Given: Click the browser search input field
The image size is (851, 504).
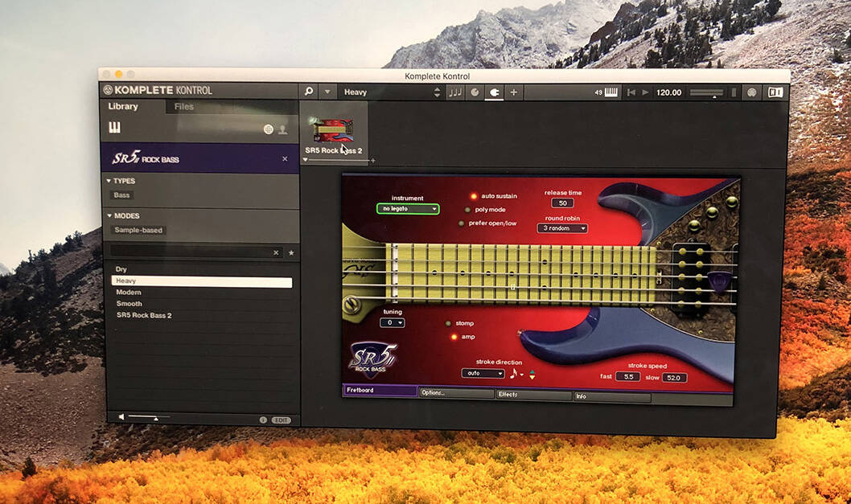Looking at the screenshot, I should tap(191, 252).
